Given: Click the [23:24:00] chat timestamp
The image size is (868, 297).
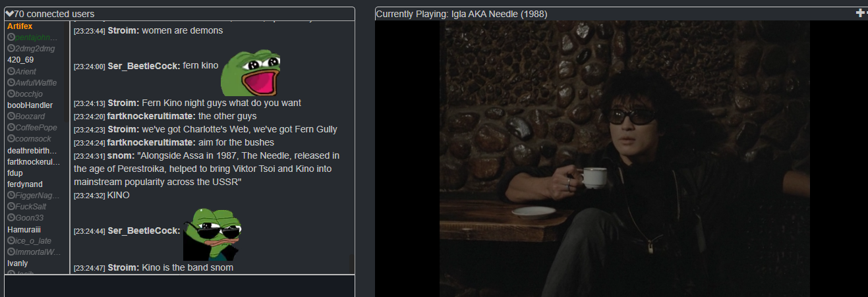Looking at the screenshot, I should (x=90, y=67).
